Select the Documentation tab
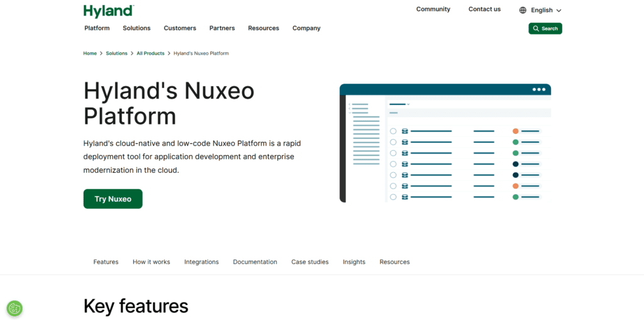This screenshot has height=320, width=644. [255, 262]
